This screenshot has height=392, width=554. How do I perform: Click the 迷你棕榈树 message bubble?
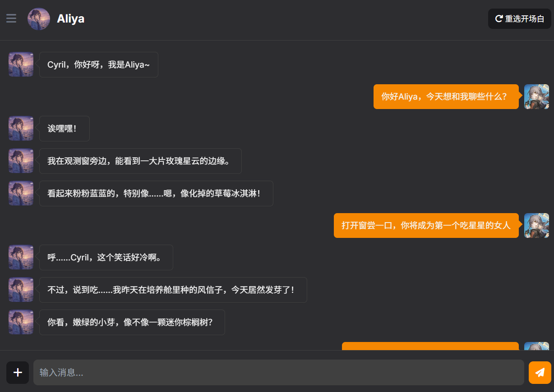[132, 323]
